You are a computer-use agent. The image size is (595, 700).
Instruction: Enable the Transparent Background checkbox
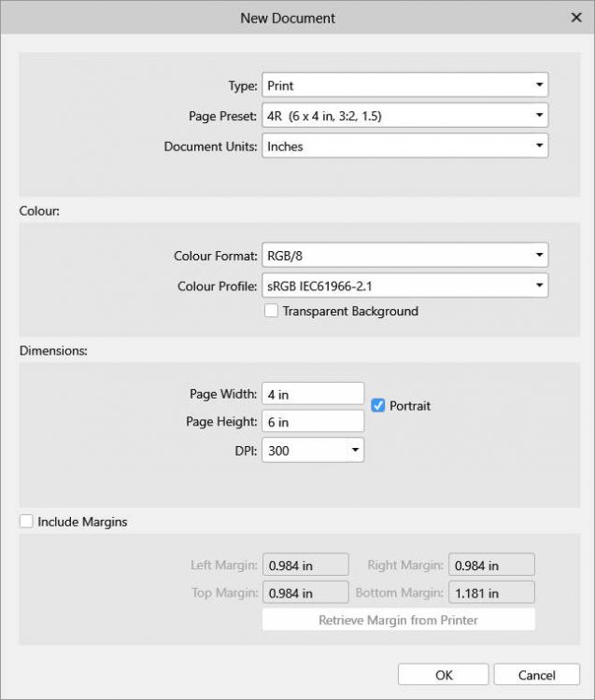tap(271, 311)
